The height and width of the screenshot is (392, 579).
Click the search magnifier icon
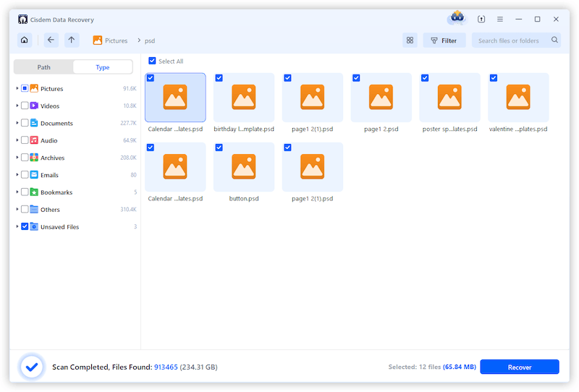pos(554,41)
